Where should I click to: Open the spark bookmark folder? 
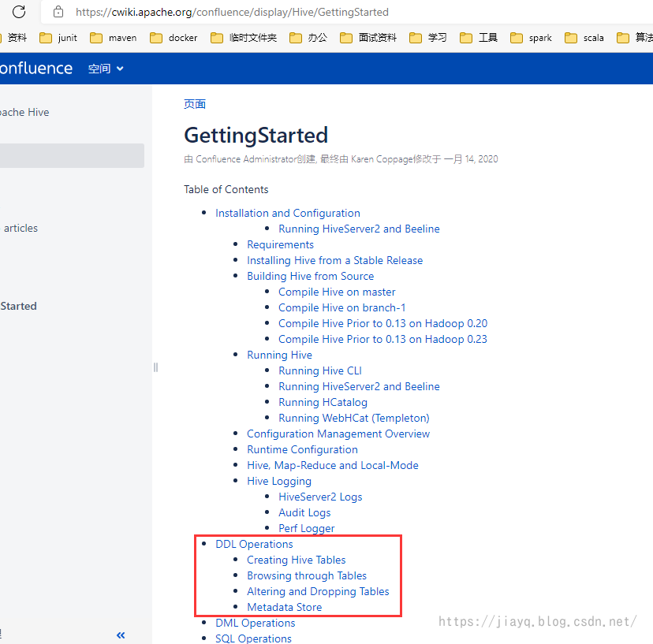(531, 38)
